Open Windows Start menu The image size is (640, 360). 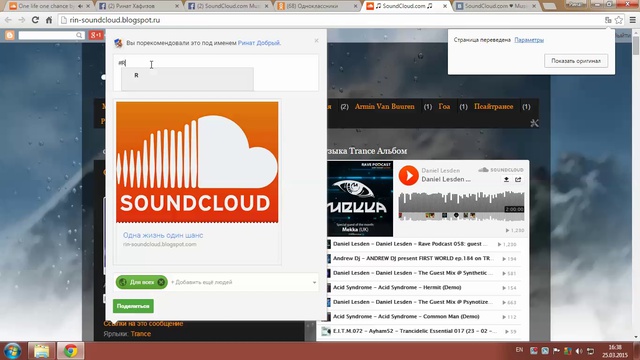[x=12, y=351]
